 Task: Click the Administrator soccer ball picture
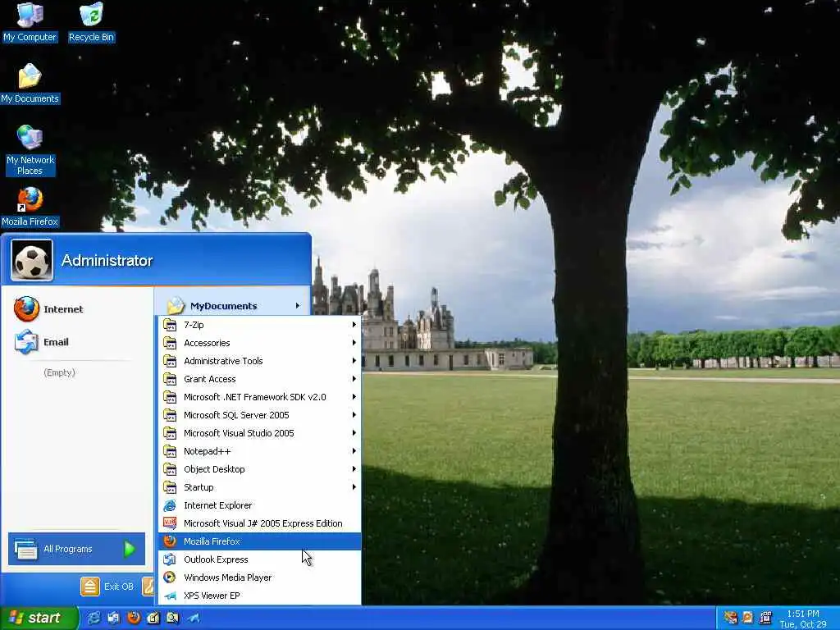(32, 260)
